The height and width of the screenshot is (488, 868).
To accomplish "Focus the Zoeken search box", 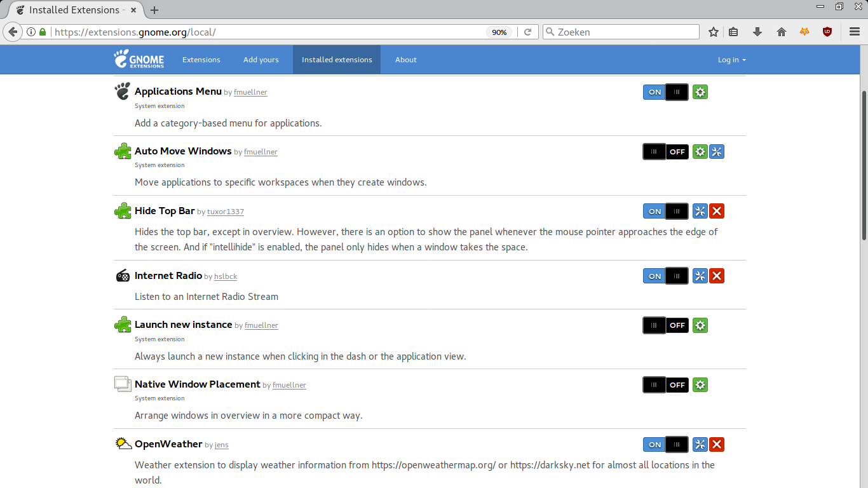I will (x=621, y=32).
